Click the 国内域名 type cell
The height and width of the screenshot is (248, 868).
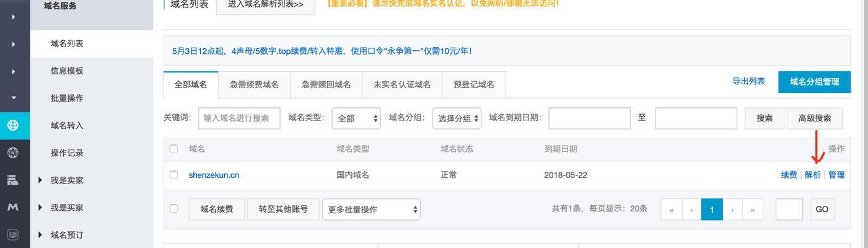coord(353,175)
